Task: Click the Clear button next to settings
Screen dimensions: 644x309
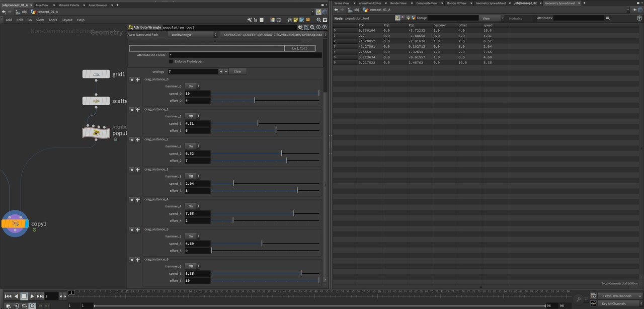Action: click(x=237, y=71)
